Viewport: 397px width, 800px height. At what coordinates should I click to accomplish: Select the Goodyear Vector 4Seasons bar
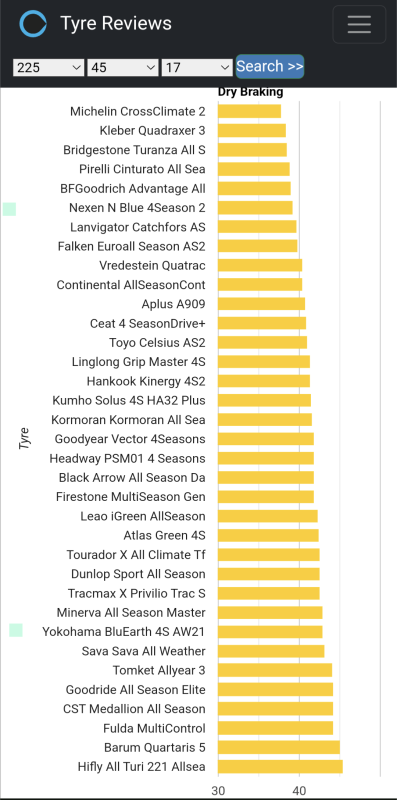[266, 439]
